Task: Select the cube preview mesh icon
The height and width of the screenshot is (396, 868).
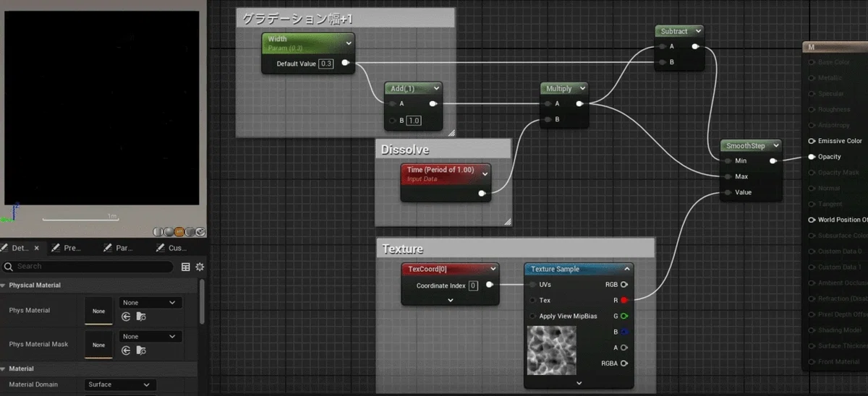Action: [x=190, y=232]
